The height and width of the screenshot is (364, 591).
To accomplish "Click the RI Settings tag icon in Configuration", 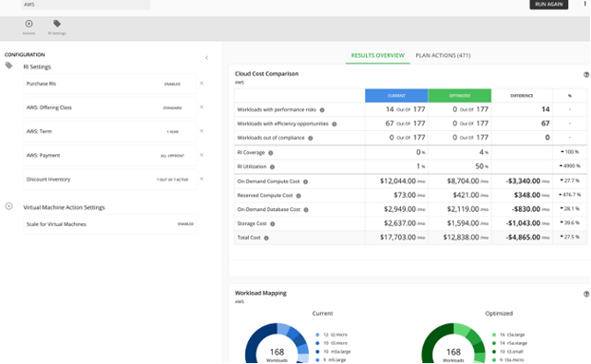I will [9, 66].
